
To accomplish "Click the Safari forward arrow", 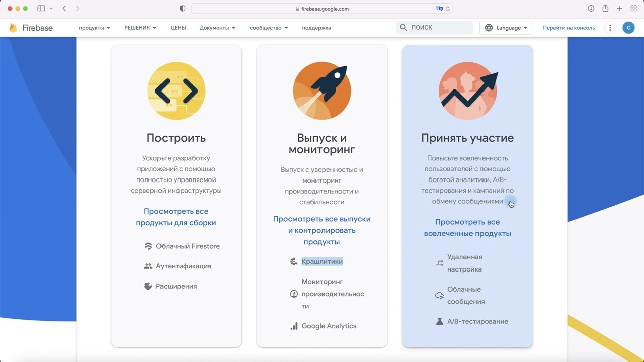I will 77,9.
